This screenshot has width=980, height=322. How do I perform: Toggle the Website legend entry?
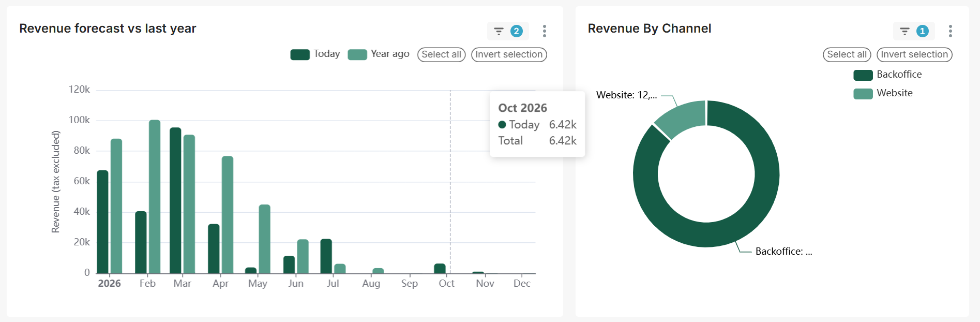[x=894, y=93]
